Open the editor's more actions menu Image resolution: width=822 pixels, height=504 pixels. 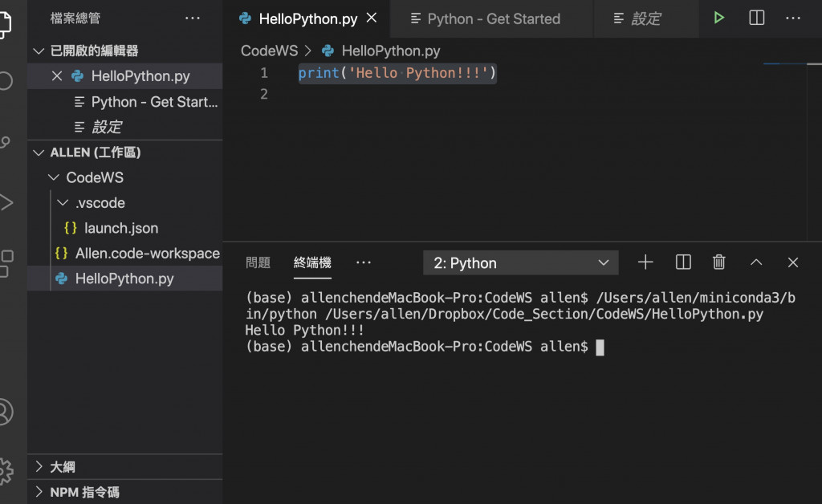793,18
